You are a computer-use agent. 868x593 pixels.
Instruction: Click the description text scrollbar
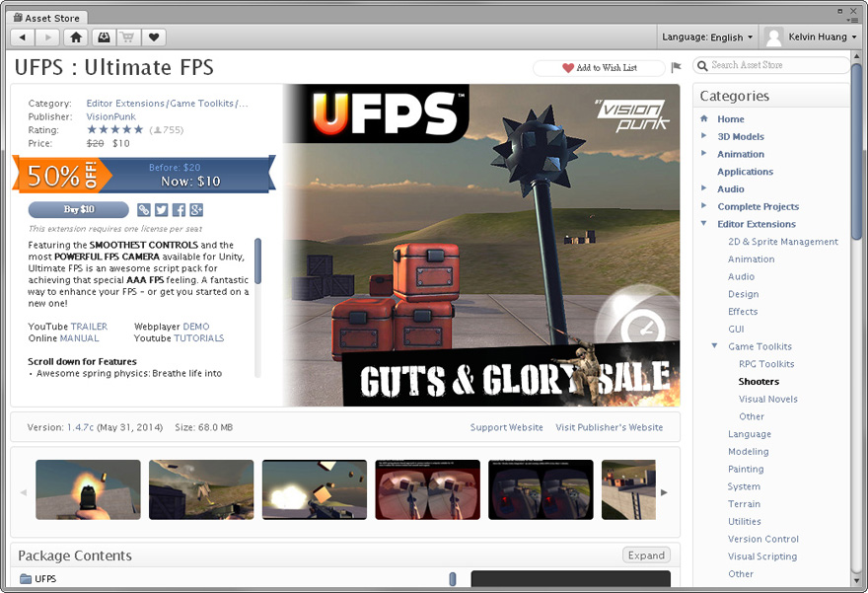(258, 260)
